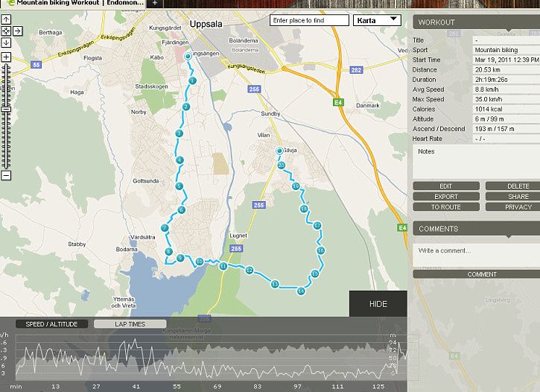Click the route end marker at Sävja
The height and width of the screenshot is (392, 540).
279,151
